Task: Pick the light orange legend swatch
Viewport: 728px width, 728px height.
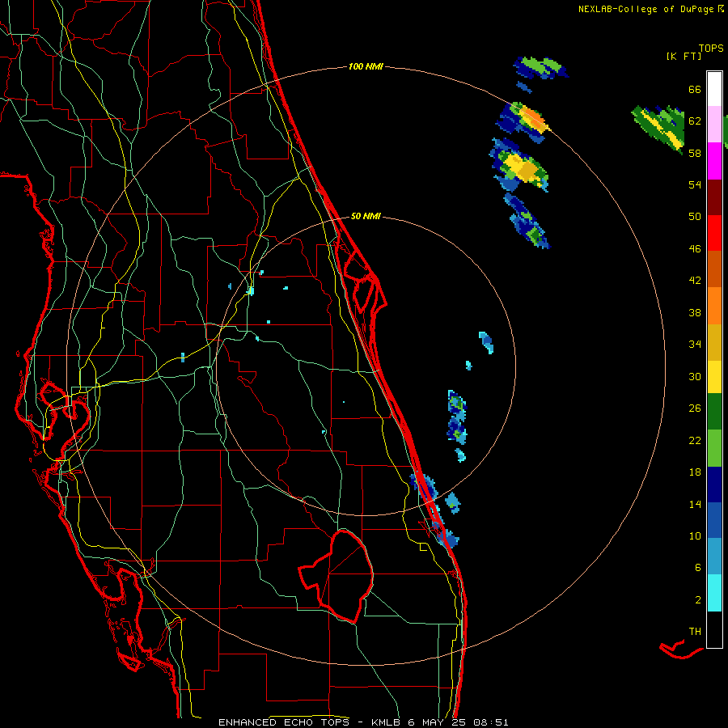Action: (x=714, y=306)
